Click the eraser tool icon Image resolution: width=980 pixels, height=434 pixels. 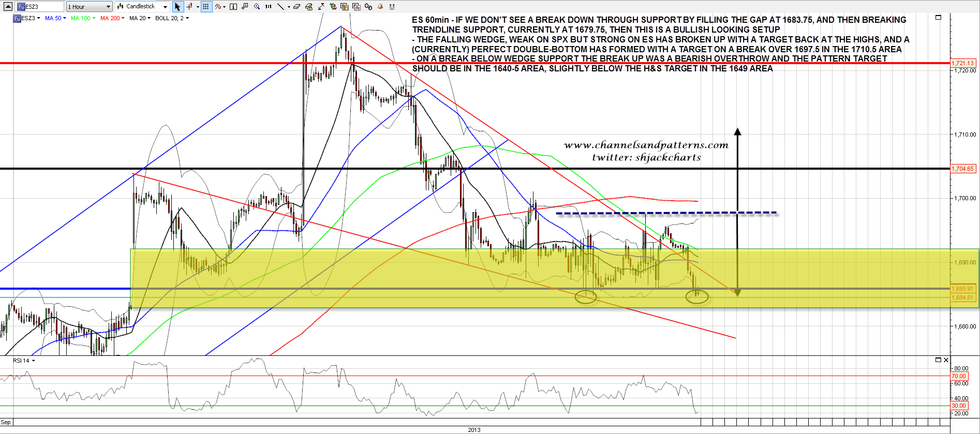point(296,7)
